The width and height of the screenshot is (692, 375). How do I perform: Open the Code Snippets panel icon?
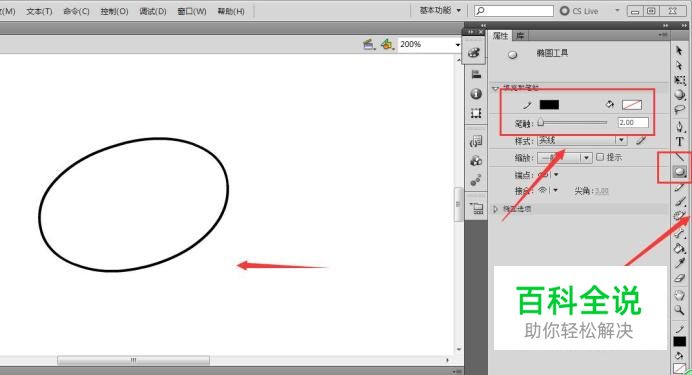tap(476, 141)
